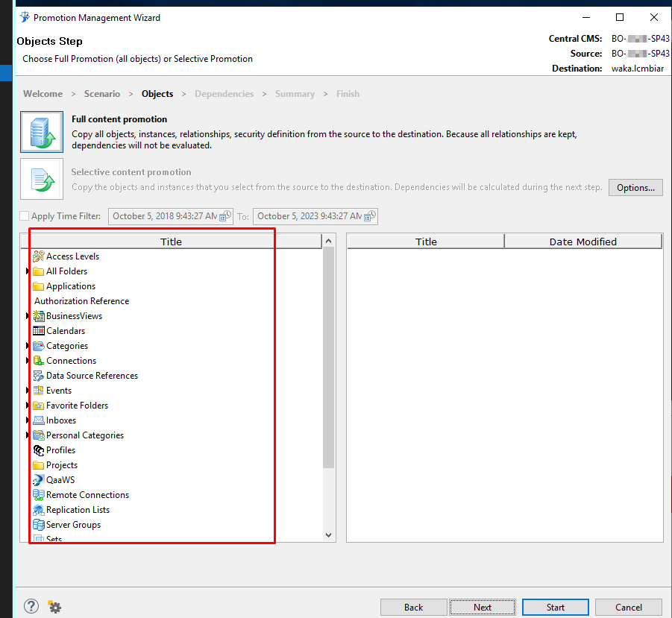
Task: Click the right pane Title column header
Action: 426,242
